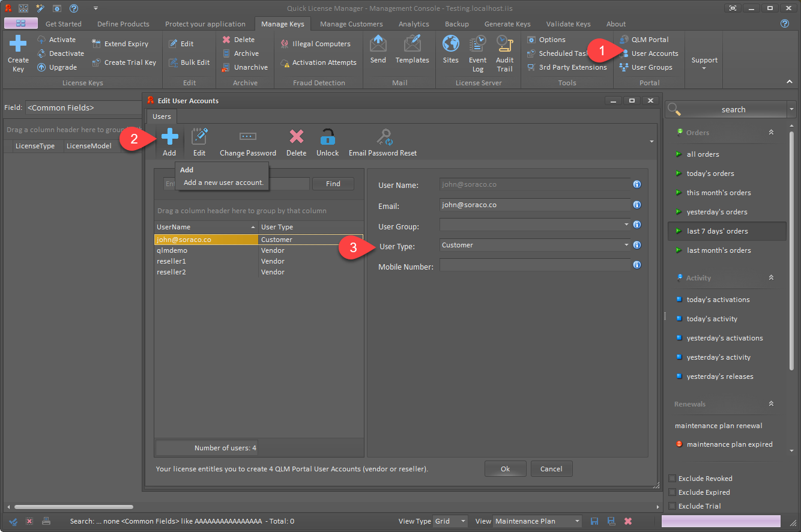Open QLM Portal
Image resolution: width=801 pixels, height=532 pixels.
click(644, 40)
